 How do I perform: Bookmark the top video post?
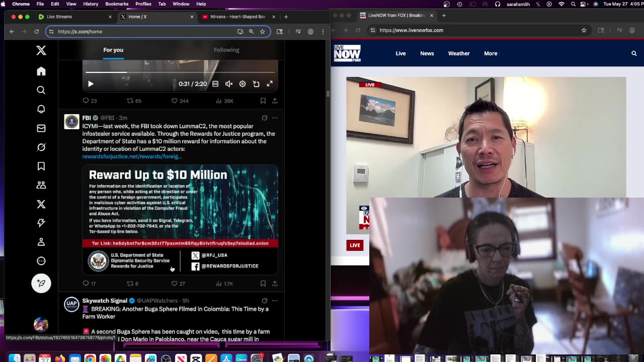point(263,101)
